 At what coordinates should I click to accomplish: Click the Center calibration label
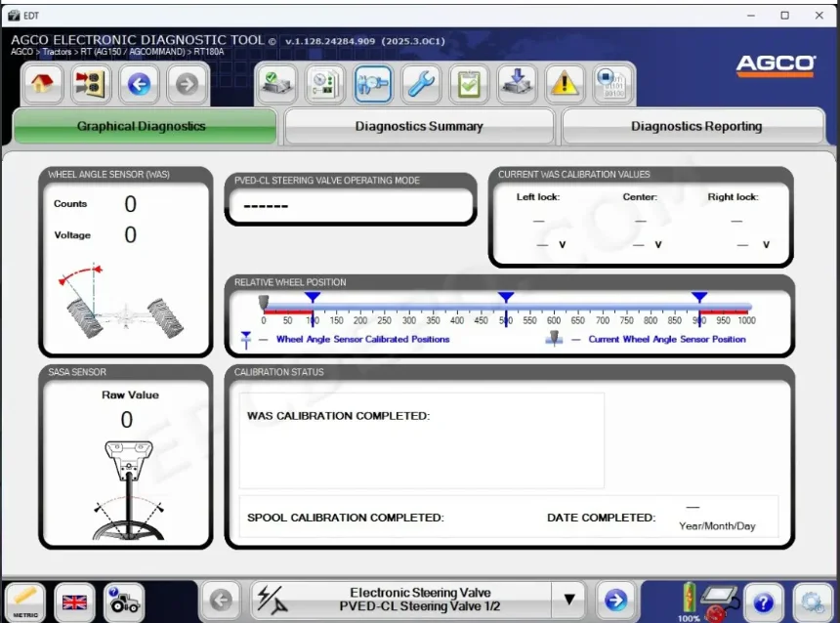coord(640,197)
